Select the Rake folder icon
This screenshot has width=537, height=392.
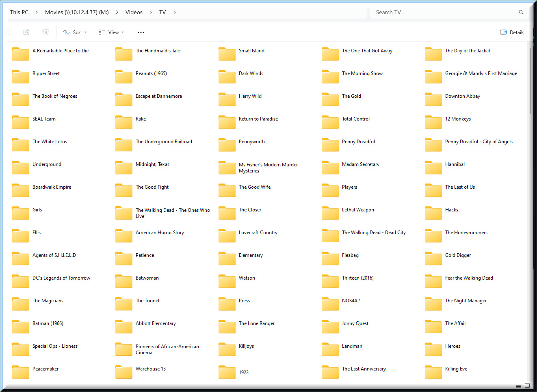[x=124, y=122]
